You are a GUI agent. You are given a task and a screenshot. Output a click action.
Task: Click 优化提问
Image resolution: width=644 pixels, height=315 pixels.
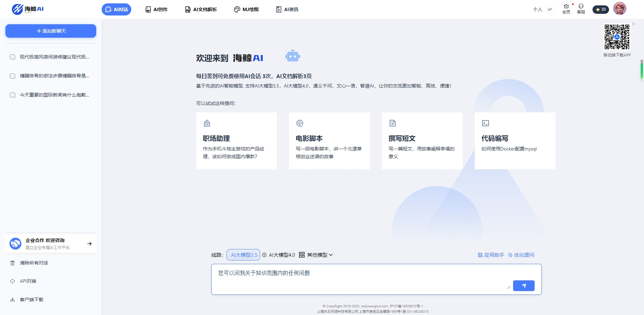(x=521, y=255)
